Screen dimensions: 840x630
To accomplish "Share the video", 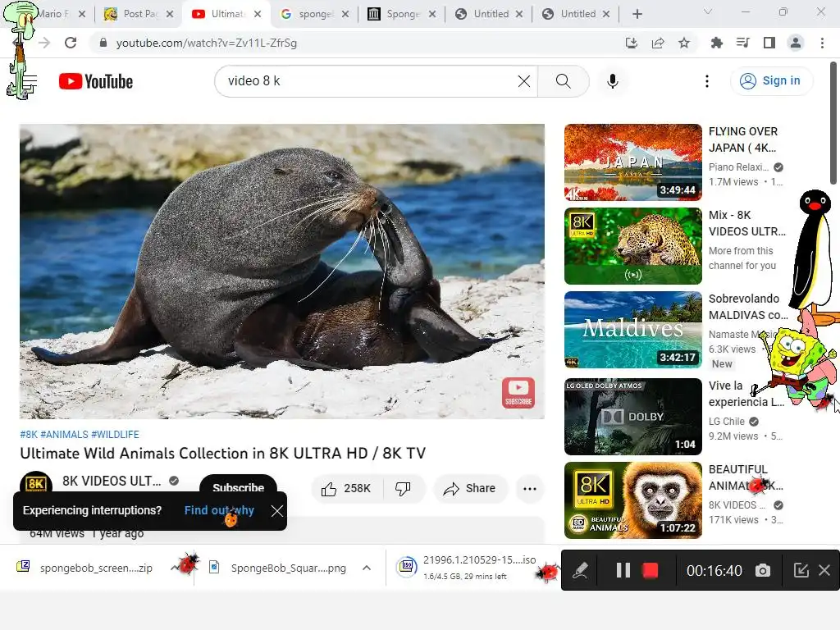I will pos(470,489).
